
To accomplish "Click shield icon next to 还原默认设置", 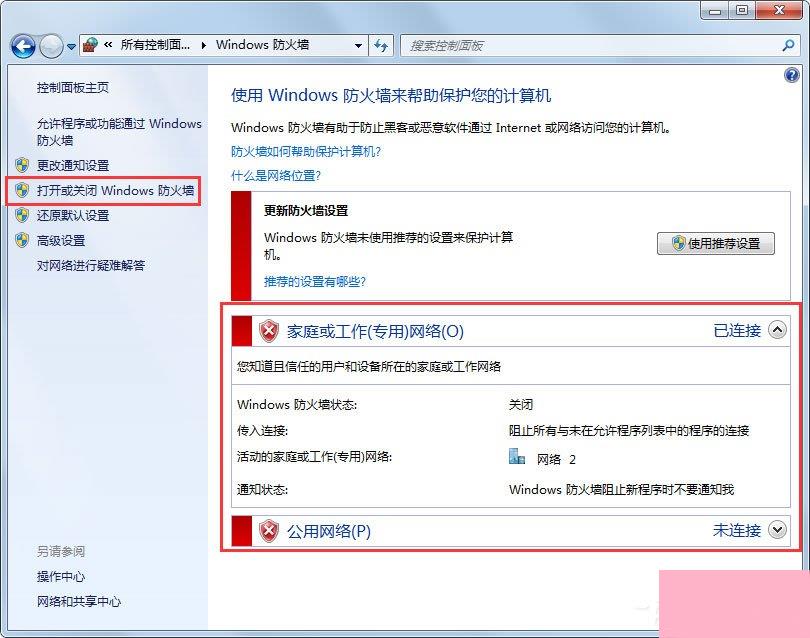I will tap(22, 215).
